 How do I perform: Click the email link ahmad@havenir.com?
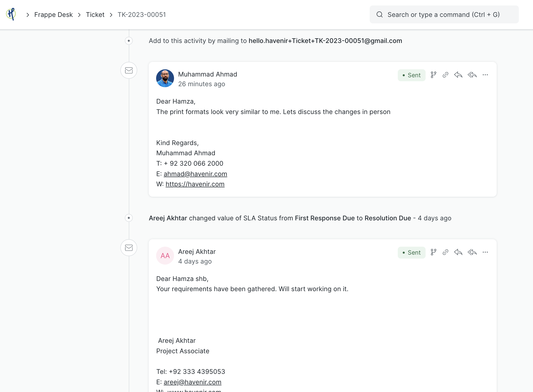point(195,174)
